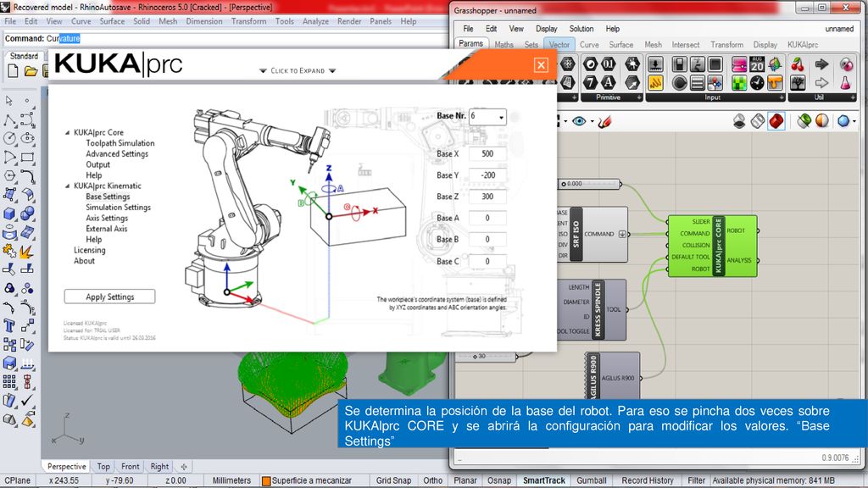The width and height of the screenshot is (868, 488).
Task: Select the Boolean union spheres tool
Action: [x=27, y=213]
